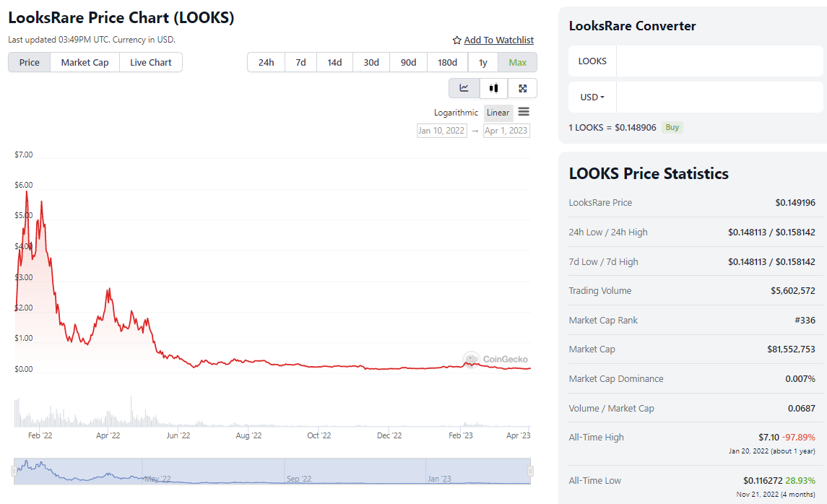Click the LOOKS Price Statistics heading

coord(649,173)
